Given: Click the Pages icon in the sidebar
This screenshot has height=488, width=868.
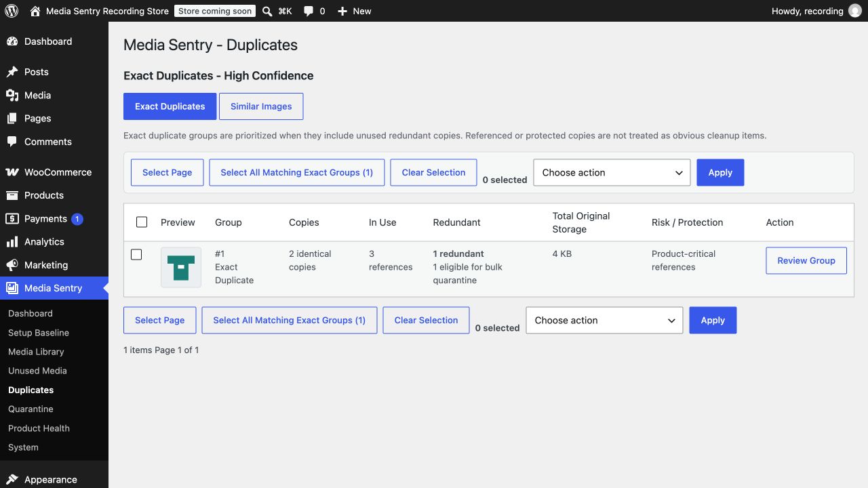Looking at the screenshot, I should pyautogui.click(x=12, y=118).
